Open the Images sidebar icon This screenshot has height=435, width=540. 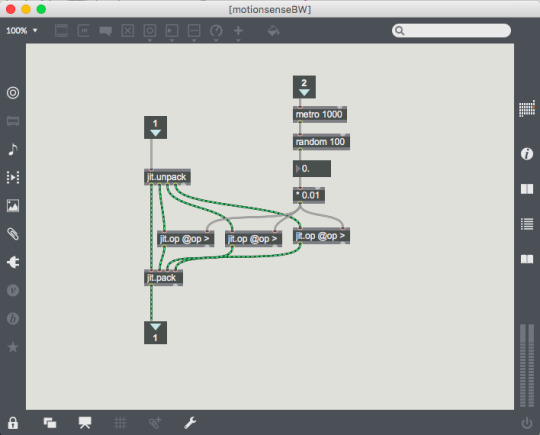click(13, 206)
